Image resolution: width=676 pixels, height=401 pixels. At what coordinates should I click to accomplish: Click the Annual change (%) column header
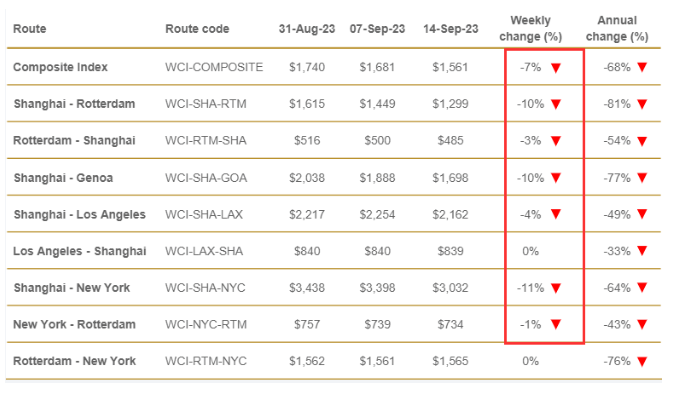tap(617, 28)
